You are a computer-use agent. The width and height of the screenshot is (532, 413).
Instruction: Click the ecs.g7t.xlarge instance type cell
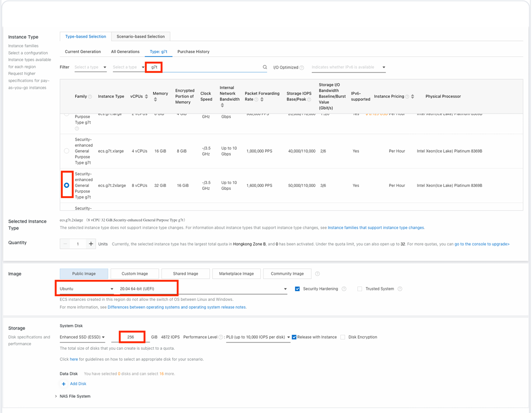111,151
